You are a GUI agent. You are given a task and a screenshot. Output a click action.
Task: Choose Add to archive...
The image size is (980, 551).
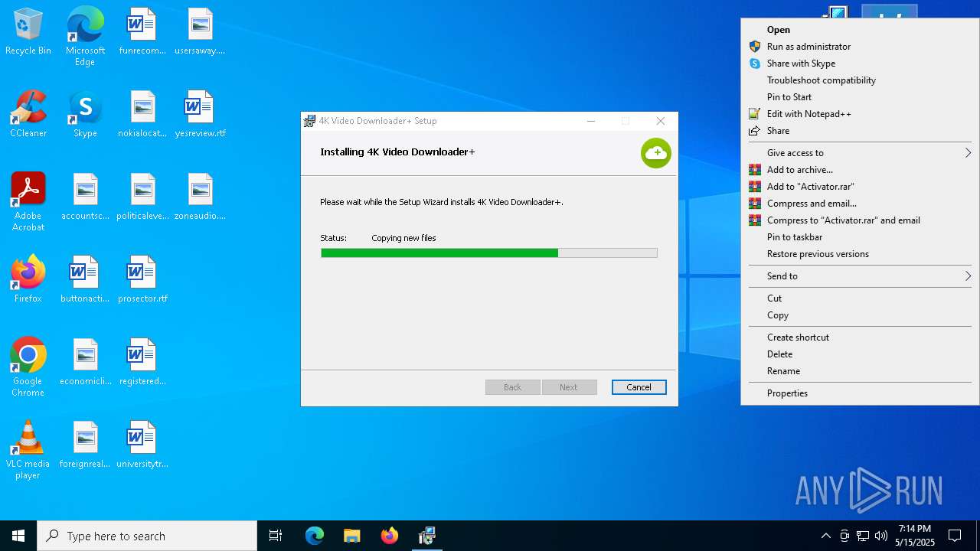click(860, 170)
